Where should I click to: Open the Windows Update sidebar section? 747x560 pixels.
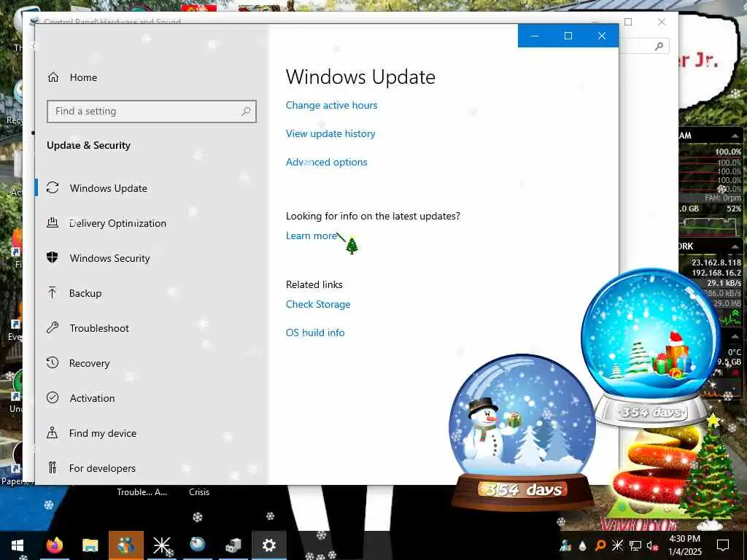tap(109, 188)
